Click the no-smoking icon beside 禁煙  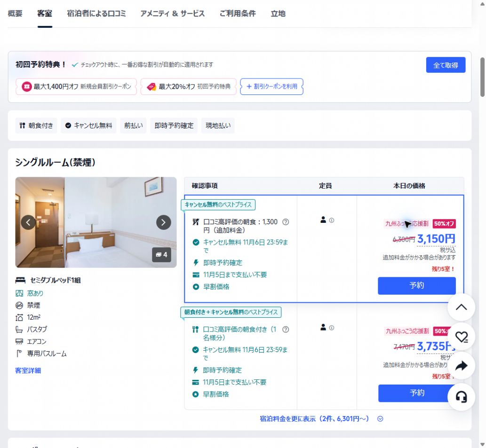[x=19, y=305]
